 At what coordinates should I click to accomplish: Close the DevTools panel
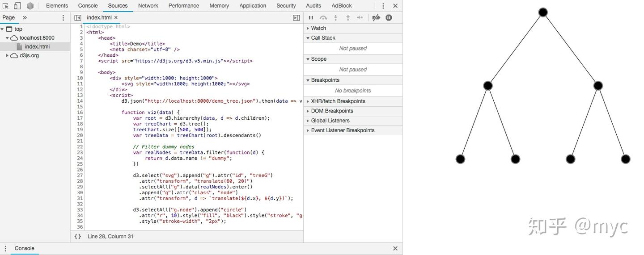(x=395, y=6)
